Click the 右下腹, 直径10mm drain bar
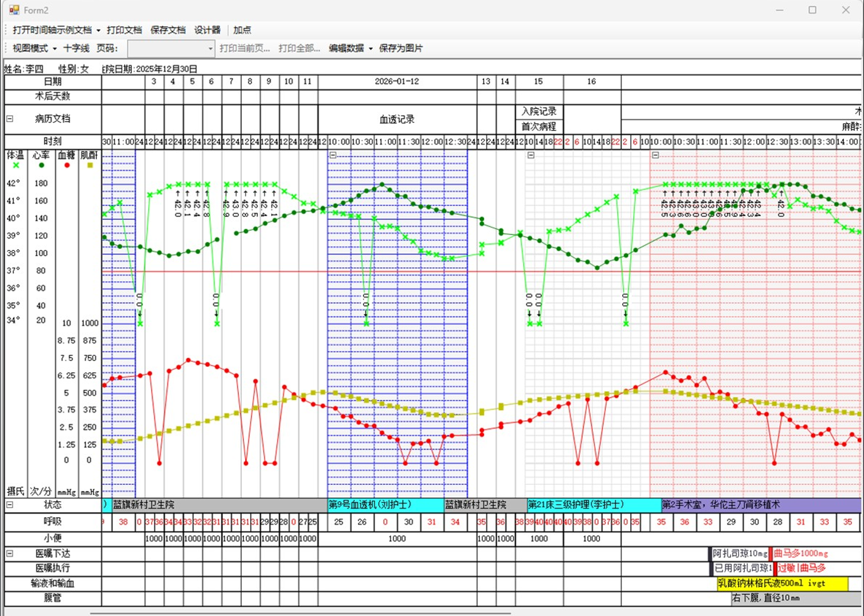 pyautogui.click(x=796, y=598)
